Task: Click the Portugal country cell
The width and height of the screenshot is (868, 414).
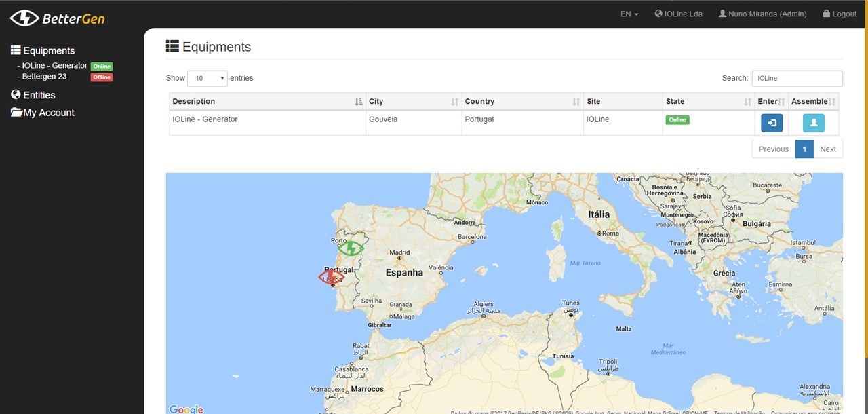Action: pyautogui.click(x=522, y=123)
